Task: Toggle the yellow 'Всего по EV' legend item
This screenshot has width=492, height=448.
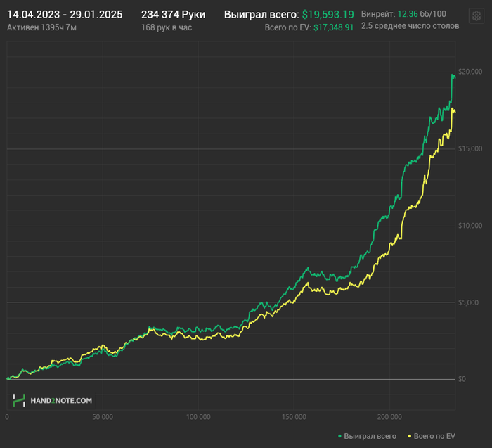Action: 432,436
